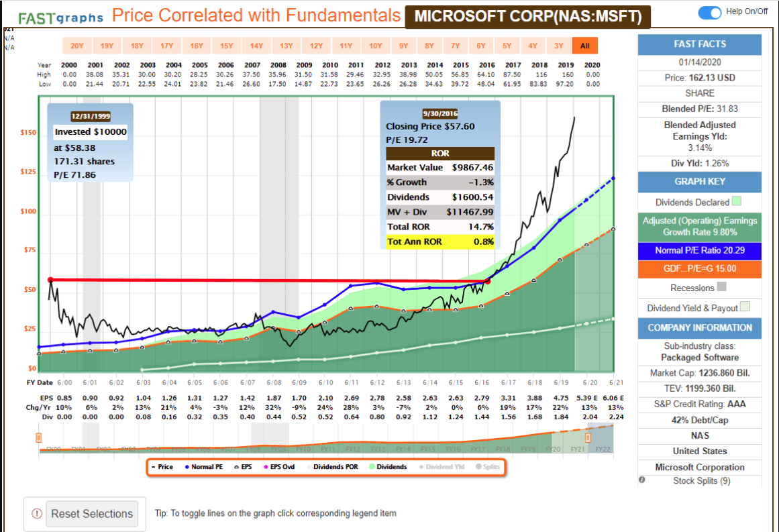Click Adjusted Earnings Growth Rate key
The image size is (779, 532).
coord(700,227)
